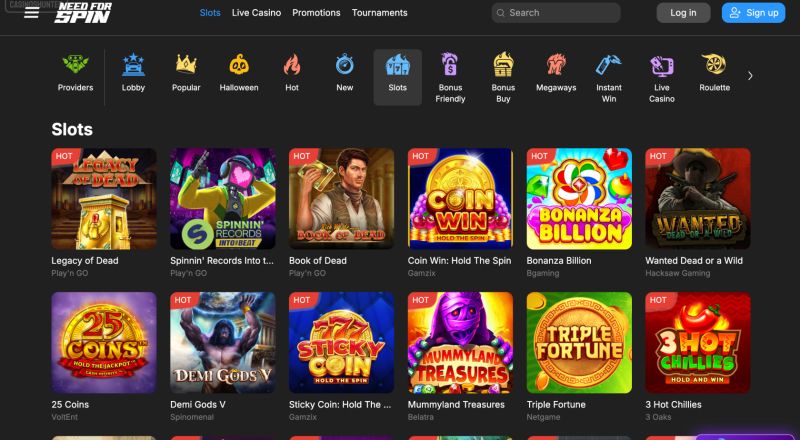Image resolution: width=800 pixels, height=440 pixels.
Task: Click the Sign up button
Action: point(753,13)
